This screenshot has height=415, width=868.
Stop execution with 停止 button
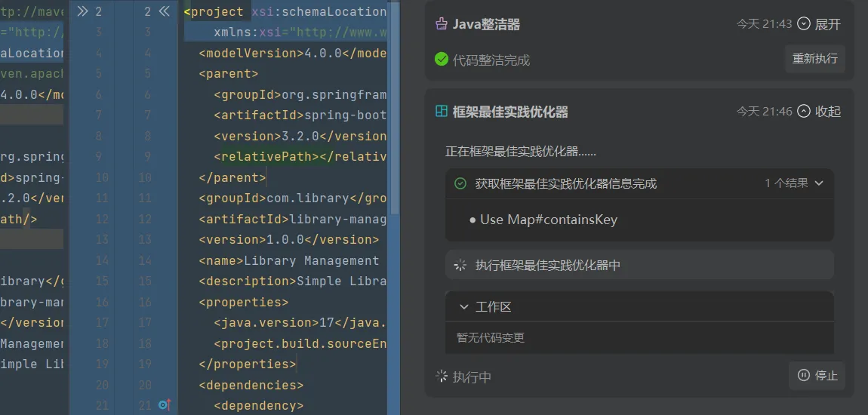click(817, 376)
